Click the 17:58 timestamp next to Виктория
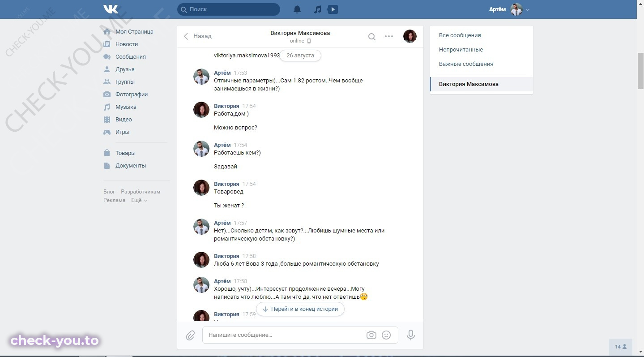Image resolution: width=644 pixels, height=357 pixels. (x=249, y=256)
